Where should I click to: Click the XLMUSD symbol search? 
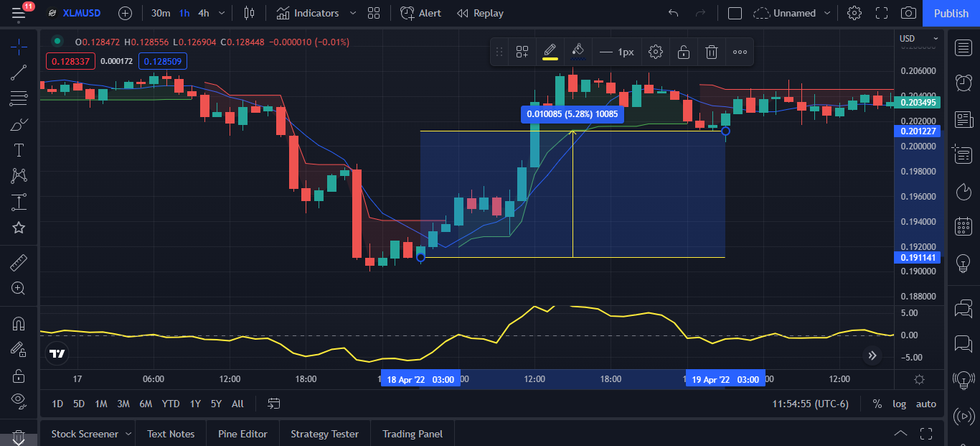click(74, 13)
